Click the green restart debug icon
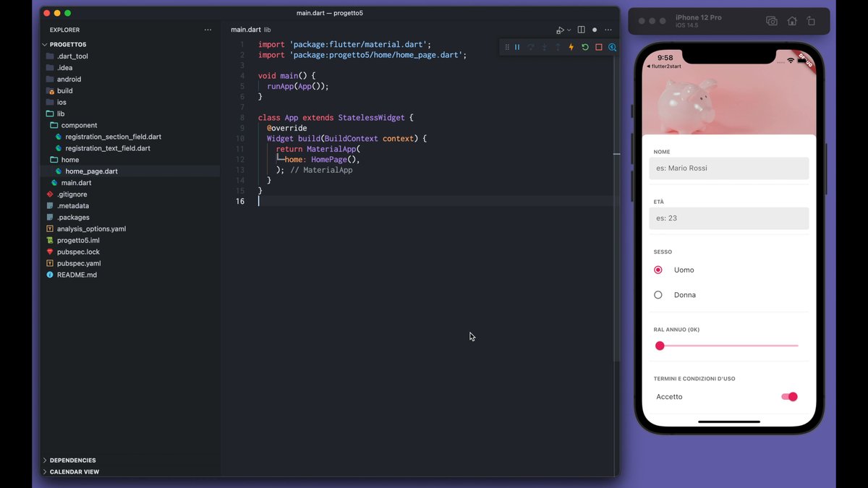 pyautogui.click(x=585, y=47)
